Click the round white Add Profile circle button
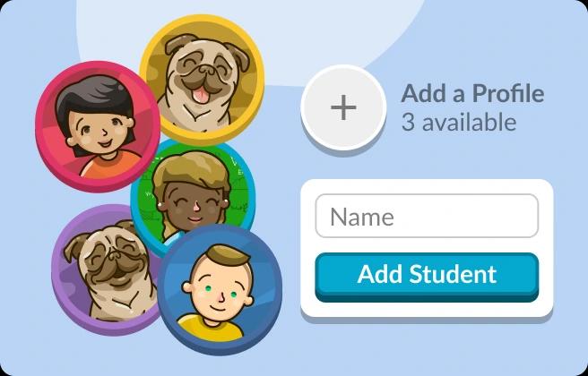Image resolution: width=588 pixels, height=376 pixels. click(x=343, y=107)
